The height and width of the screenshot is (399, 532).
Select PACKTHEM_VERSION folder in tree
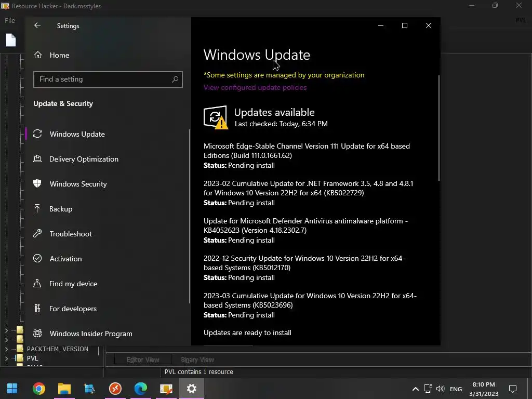[57, 349]
